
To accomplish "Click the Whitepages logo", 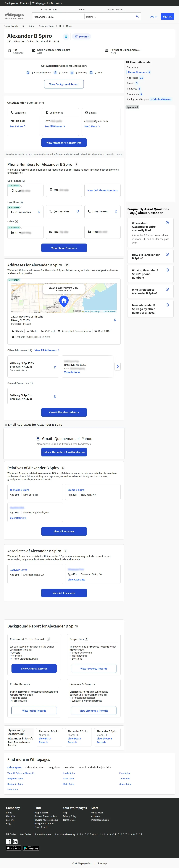I will (15, 16).
